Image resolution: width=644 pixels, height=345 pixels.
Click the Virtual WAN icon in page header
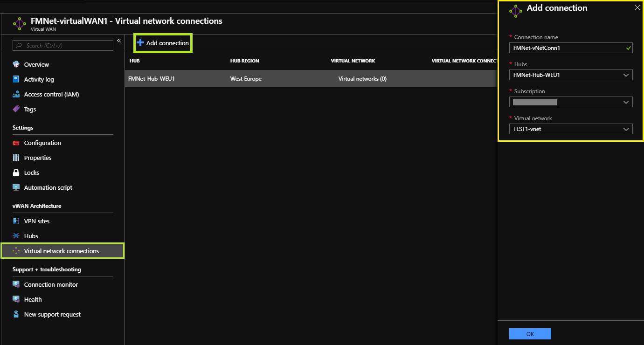pyautogui.click(x=20, y=24)
